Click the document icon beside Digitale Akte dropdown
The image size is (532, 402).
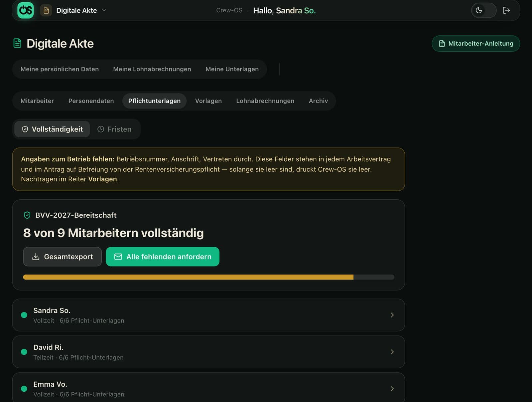point(46,11)
